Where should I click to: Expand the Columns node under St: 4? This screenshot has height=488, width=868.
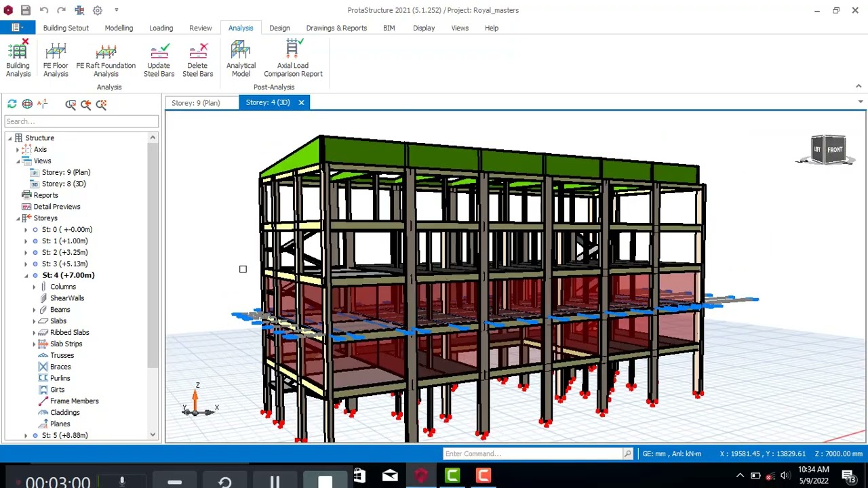34,287
